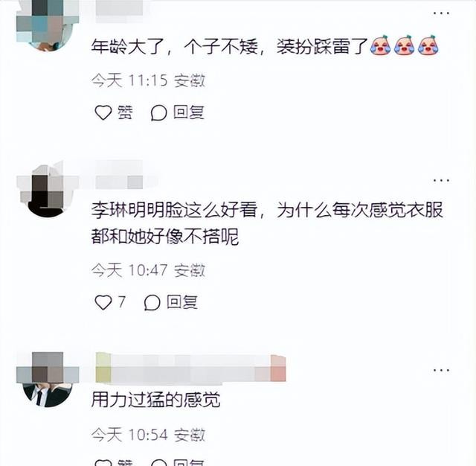The width and height of the screenshot is (476, 466).
Task: Open more options for the 11:15 comment
Action: 441,13
